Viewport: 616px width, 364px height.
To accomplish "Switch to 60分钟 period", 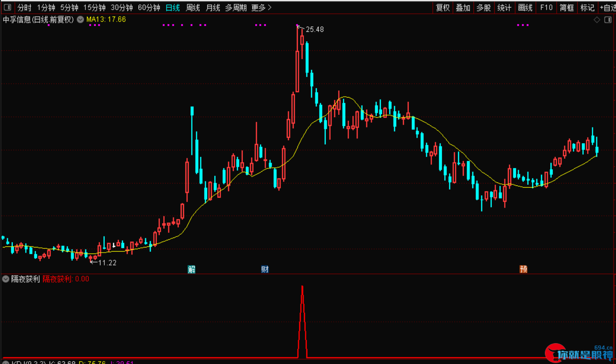I will pos(149,8).
